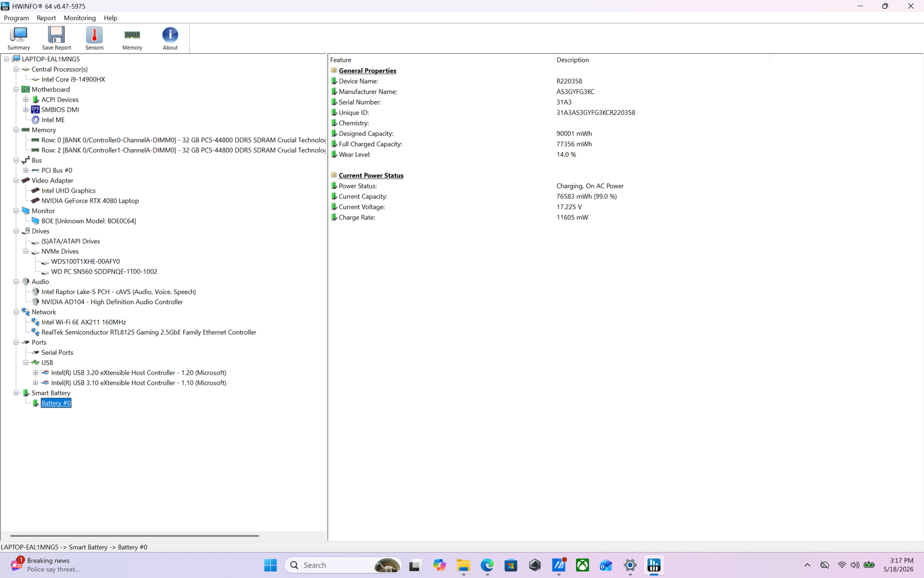Click the Monitor node icon
Screen dimensions: 924x578
pyautogui.click(x=25, y=211)
